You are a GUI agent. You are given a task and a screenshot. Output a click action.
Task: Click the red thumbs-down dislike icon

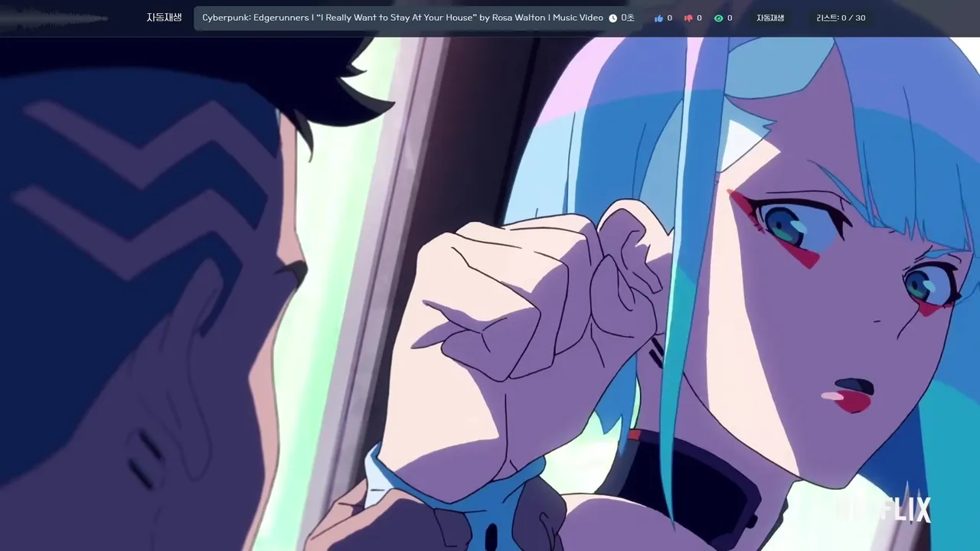[688, 18]
